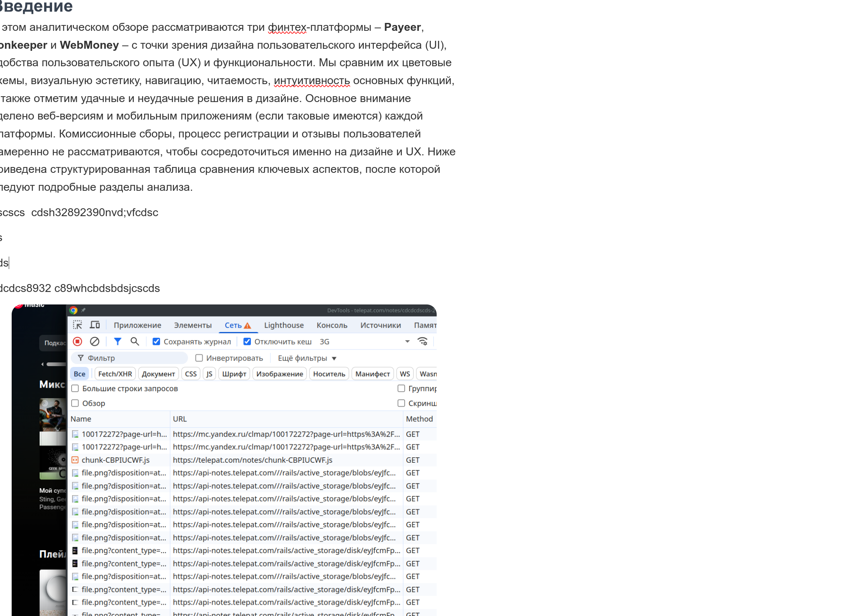The image size is (860, 616).
Task: Switch to the Консоль tab
Action: (332, 325)
